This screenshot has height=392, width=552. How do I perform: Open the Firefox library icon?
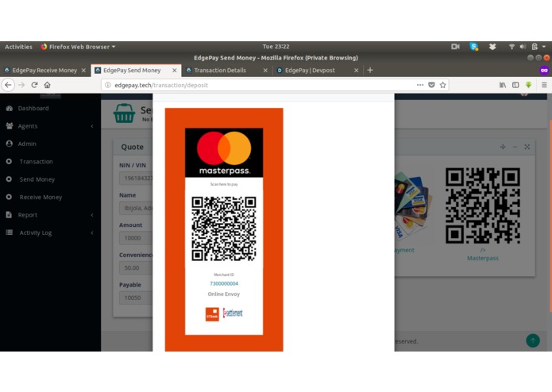pos(503,85)
